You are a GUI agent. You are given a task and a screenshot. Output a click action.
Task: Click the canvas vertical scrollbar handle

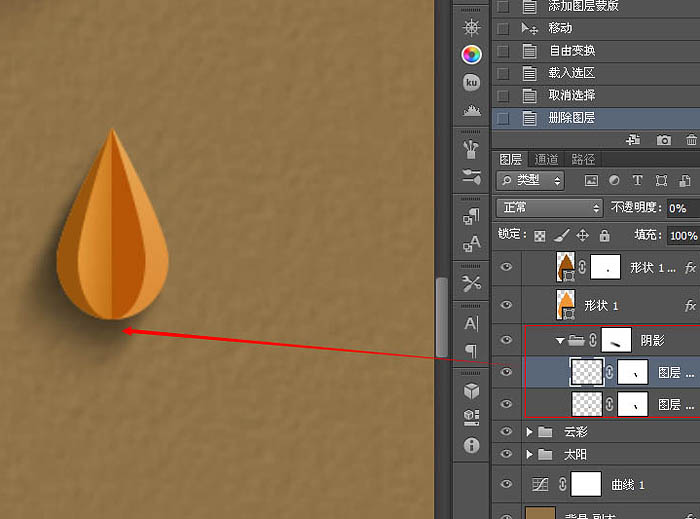441,317
